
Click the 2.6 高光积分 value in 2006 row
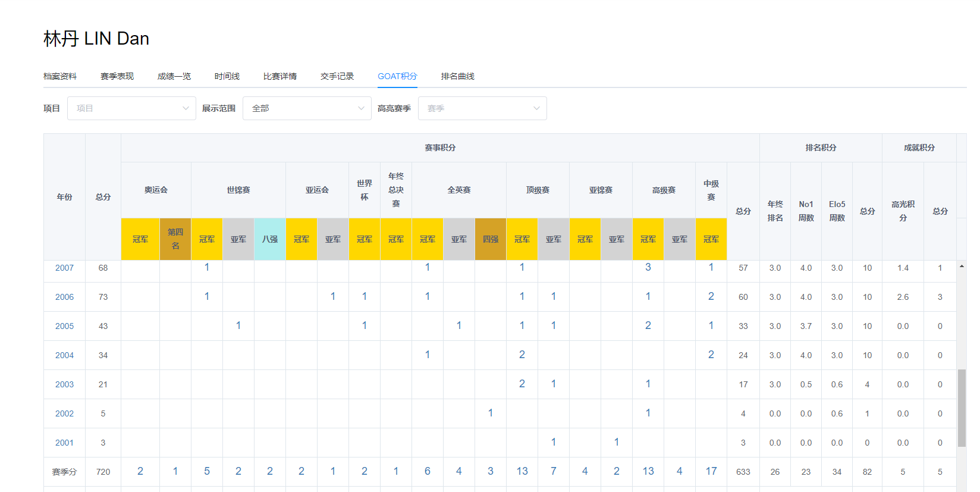pos(903,297)
